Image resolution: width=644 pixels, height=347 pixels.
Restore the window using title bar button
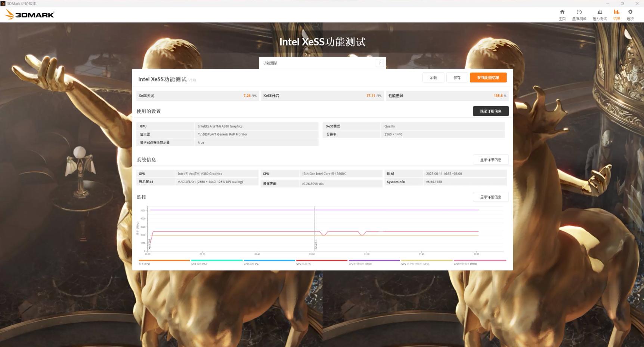pos(622,3)
